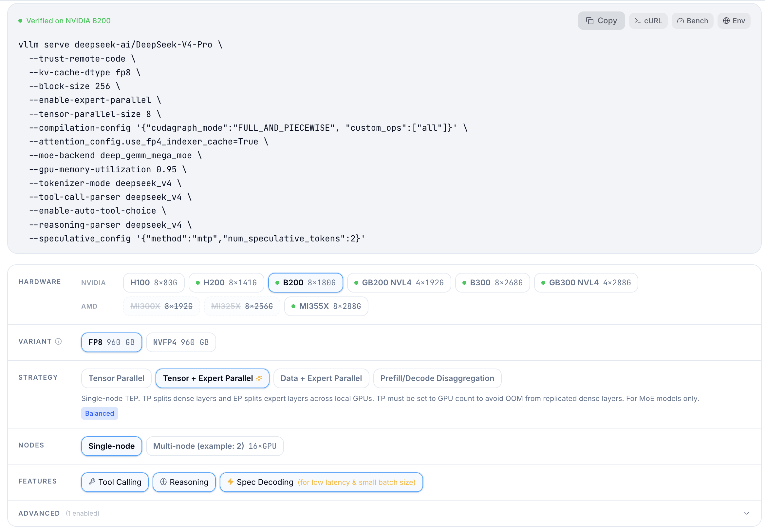Click the '--tool-call-parser deepseek_v4' line

tap(110, 197)
